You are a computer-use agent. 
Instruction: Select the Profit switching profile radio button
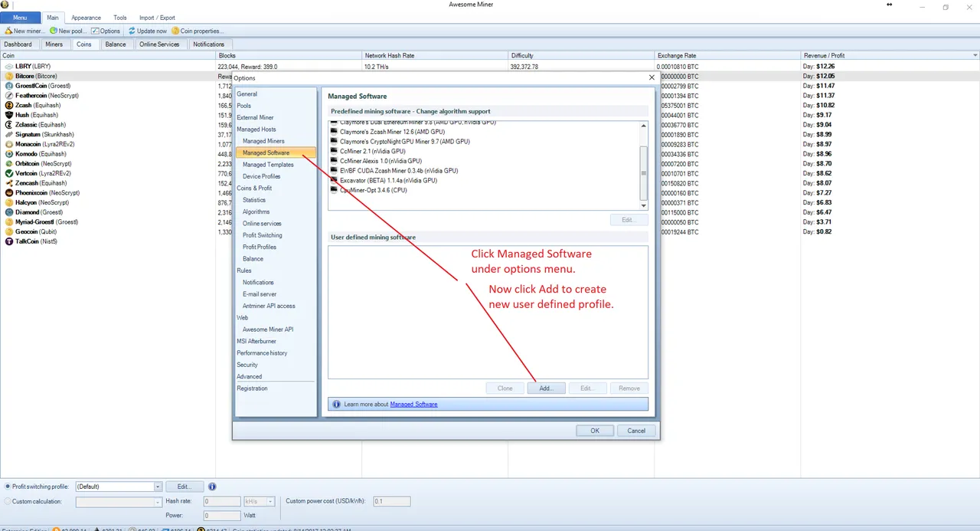(8, 487)
